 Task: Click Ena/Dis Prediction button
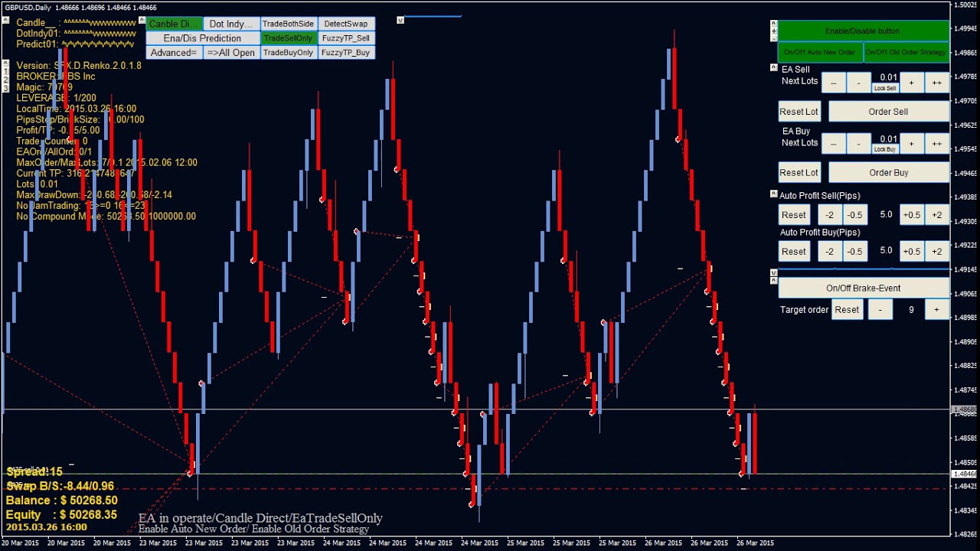[203, 38]
